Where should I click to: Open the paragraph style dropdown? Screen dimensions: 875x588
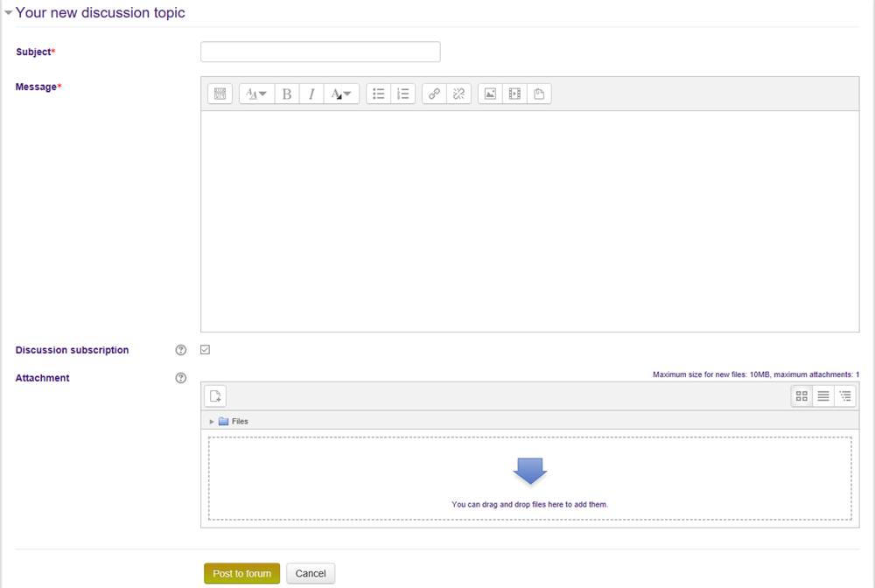pos(255,94)
